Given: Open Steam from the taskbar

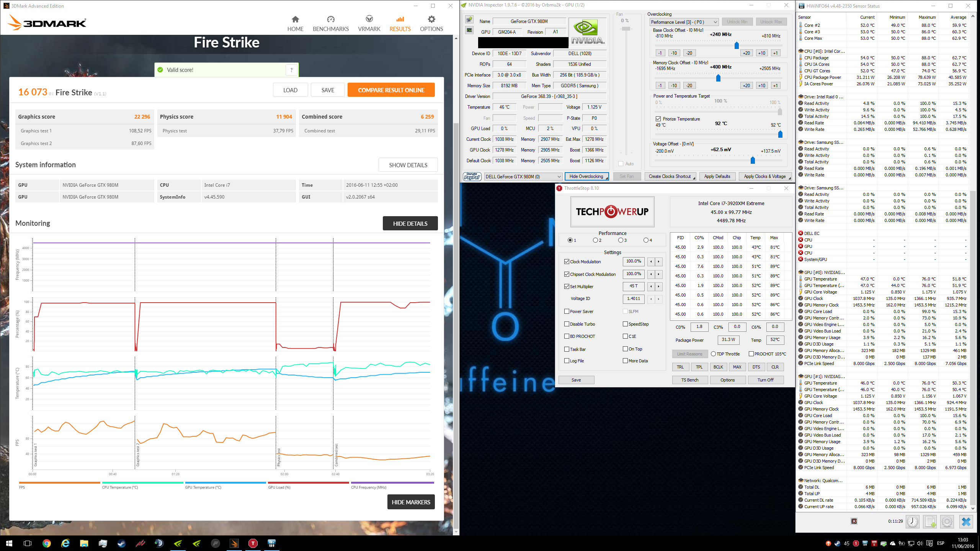Looking at the screenshot, I should [121, 543].
